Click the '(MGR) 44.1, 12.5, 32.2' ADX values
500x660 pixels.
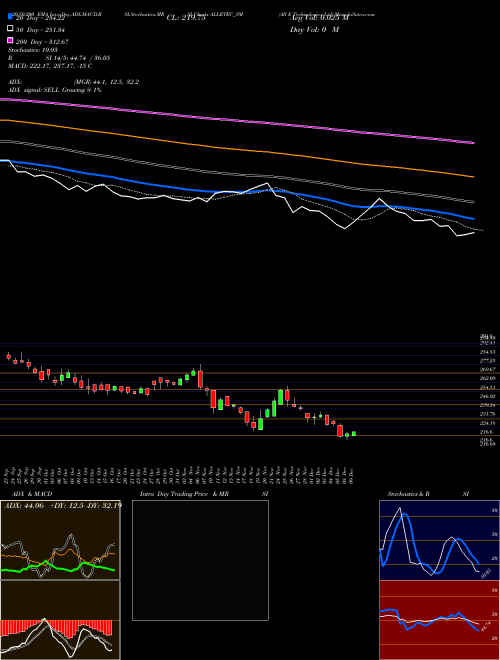click(106, 82)
